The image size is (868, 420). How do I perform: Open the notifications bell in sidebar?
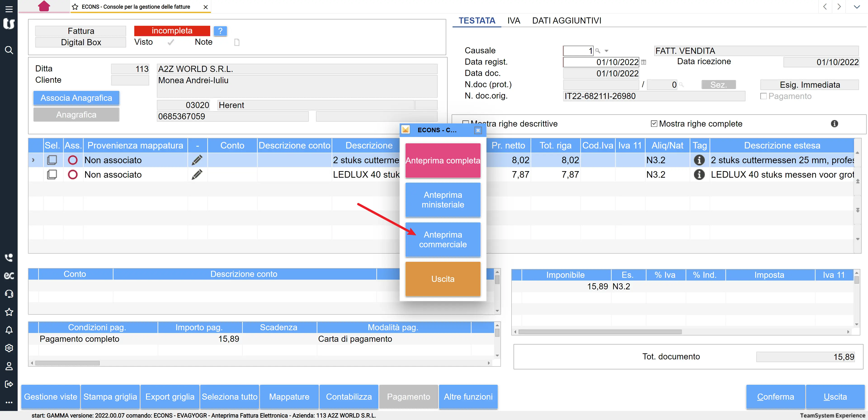click(9, 330)
